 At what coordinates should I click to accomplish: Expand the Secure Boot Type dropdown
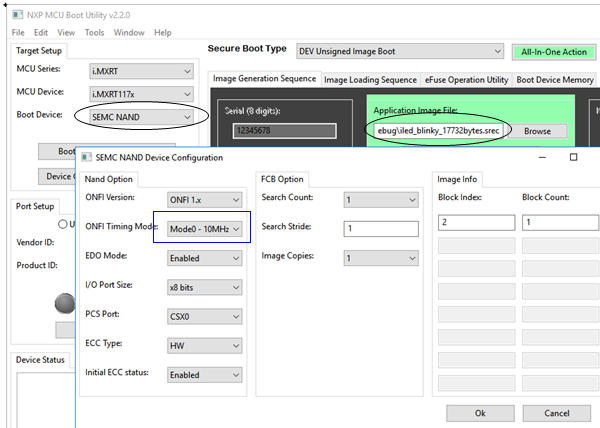399,51
